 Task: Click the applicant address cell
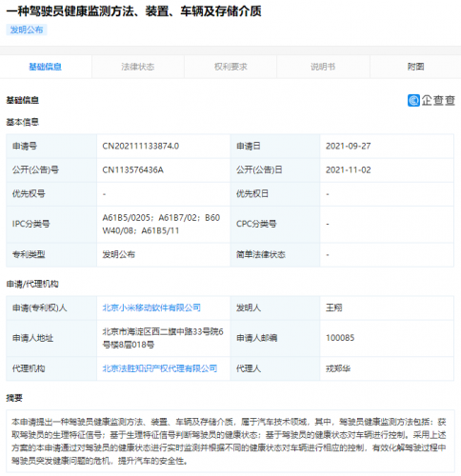163,338
